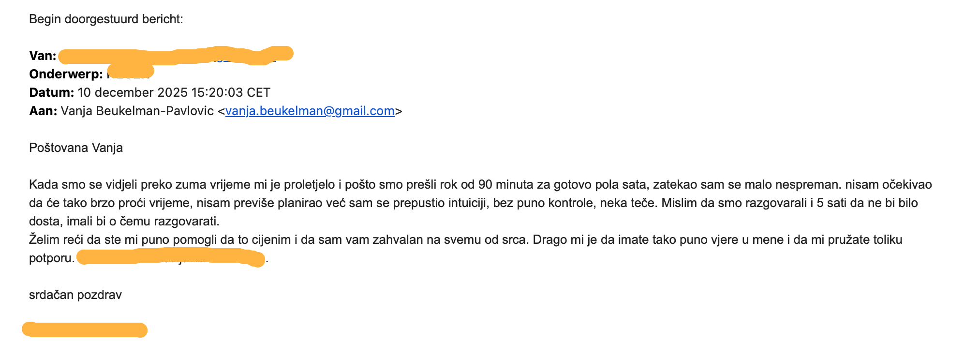Click the bold "Datum:" label
Screen dimensions: 980x357
(51, 93)
